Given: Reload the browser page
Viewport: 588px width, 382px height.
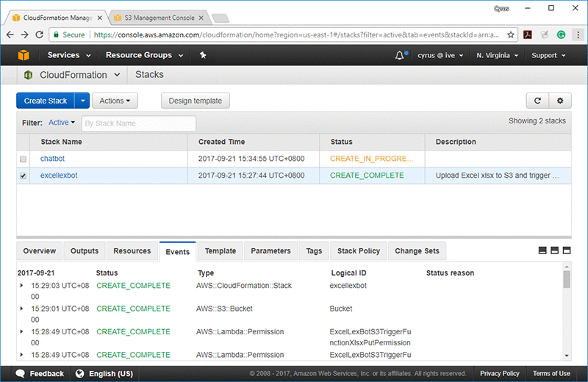Looking at the screenshot, I should click(39, 35).
